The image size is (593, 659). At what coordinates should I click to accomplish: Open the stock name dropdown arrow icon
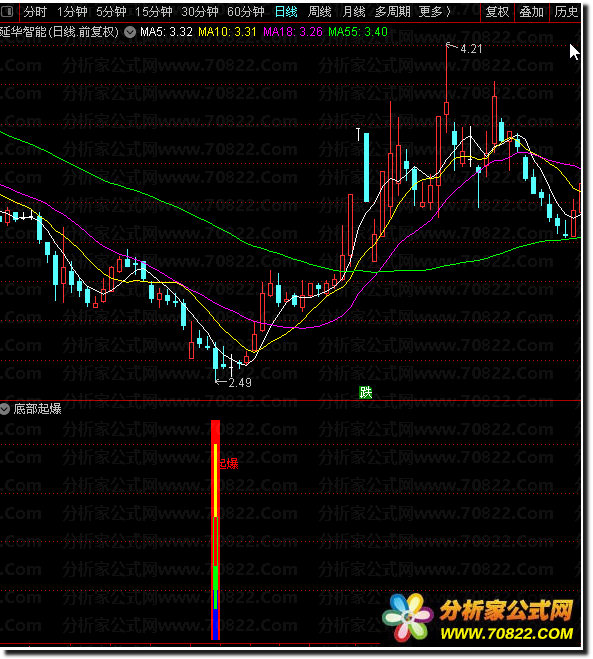(130, 32)
